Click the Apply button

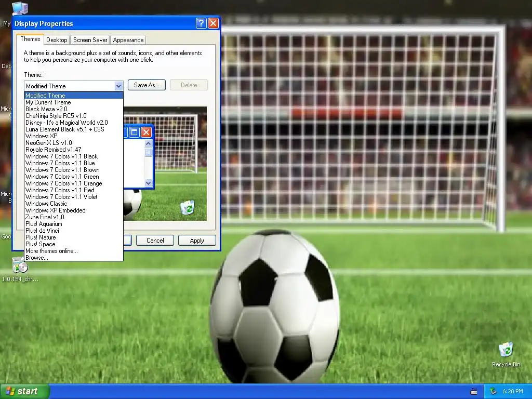point(197,240)
